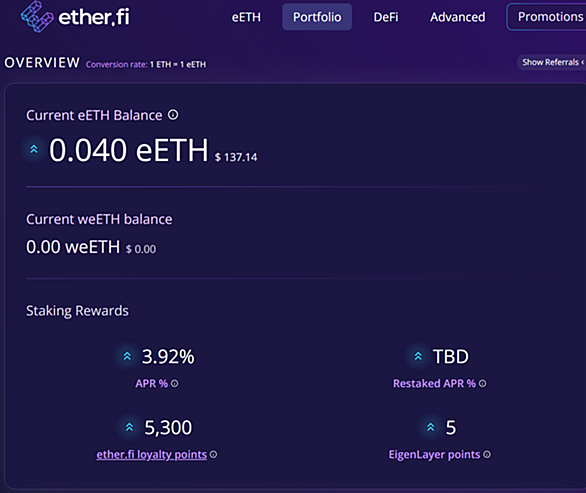Click the chevron icon beside TBD
Image resolution: width=586 pixels, height=493 pixels.
click(x=418, y=356)
